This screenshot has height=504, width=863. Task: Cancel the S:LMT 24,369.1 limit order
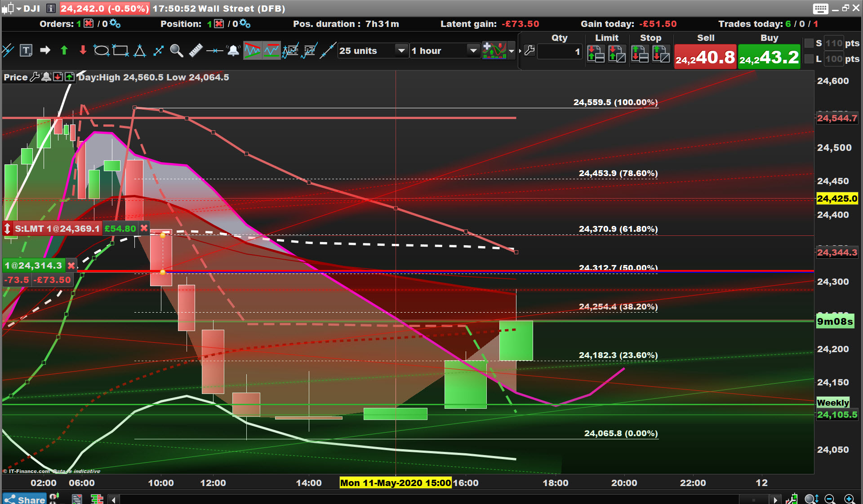[x=144, y=228]
